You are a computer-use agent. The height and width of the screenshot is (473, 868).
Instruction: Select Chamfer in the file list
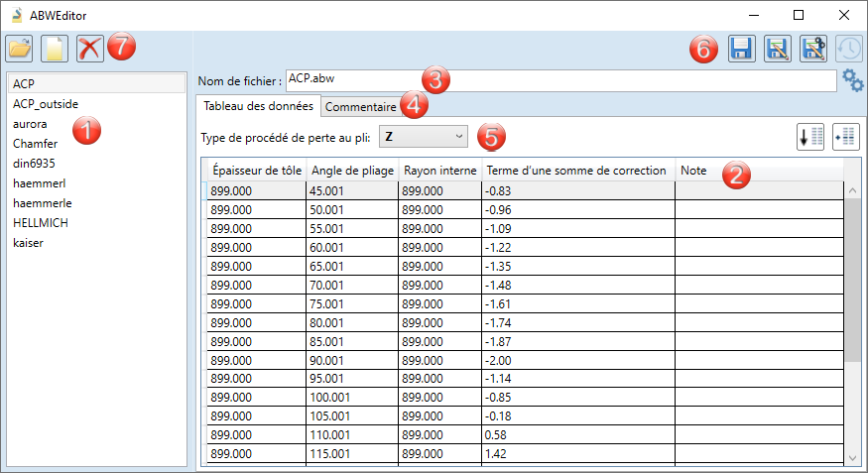point(97,144)
